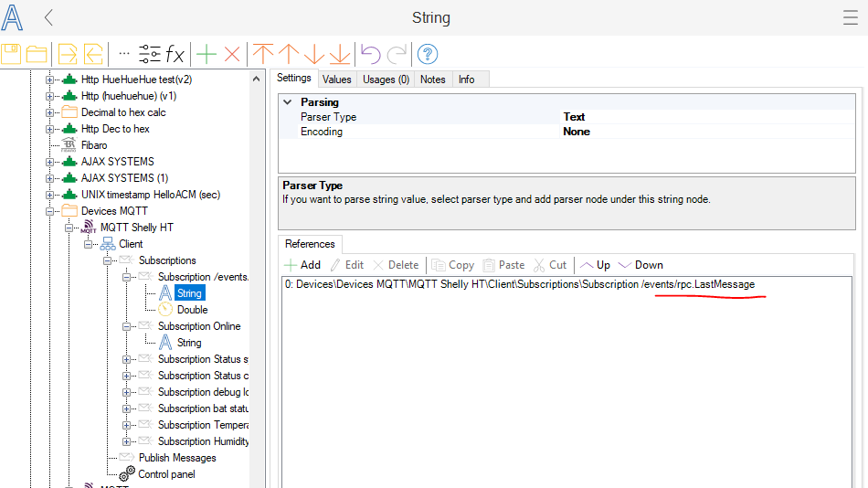Viewport: 868px width, 488px height.
Task: Select the Double node in tree
Action: pyautogui.click(x=192, y=310)
